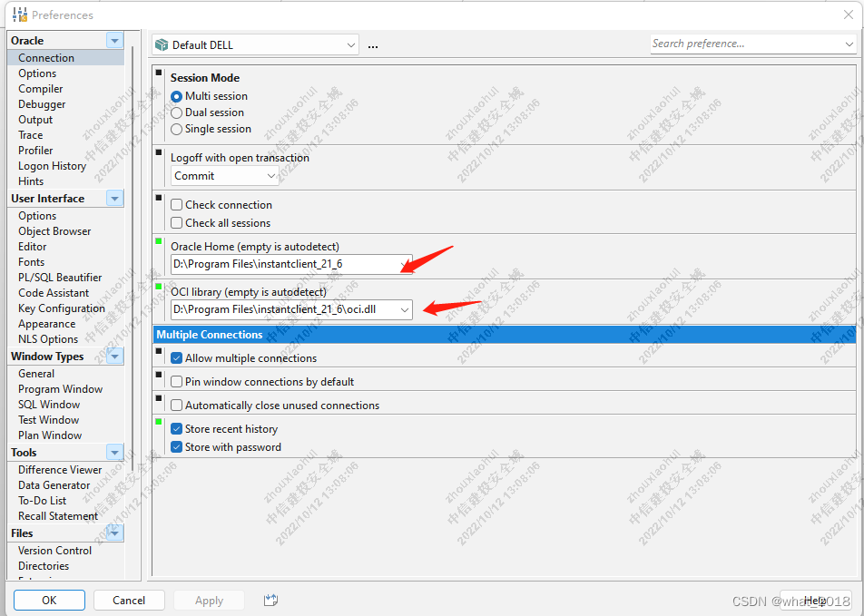Click the Help button
Image resolution: width=864 pixels, height=616 pixels.
tap(815, 600)
